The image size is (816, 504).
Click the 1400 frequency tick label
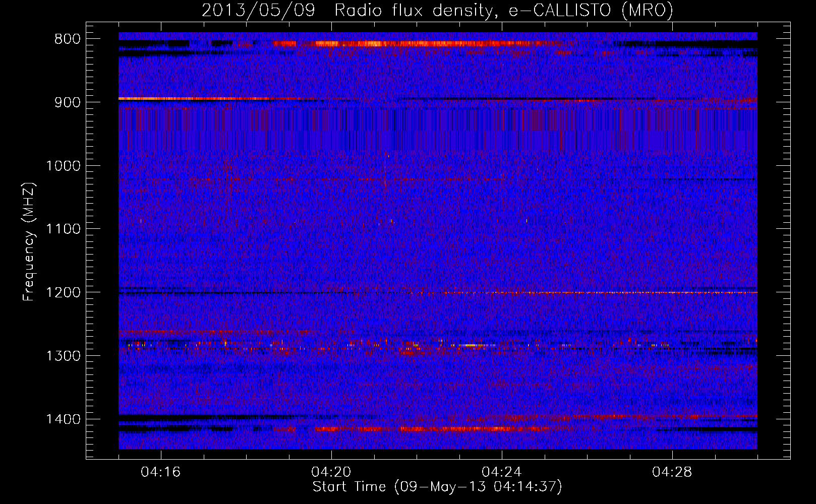(x=64, y=419)
